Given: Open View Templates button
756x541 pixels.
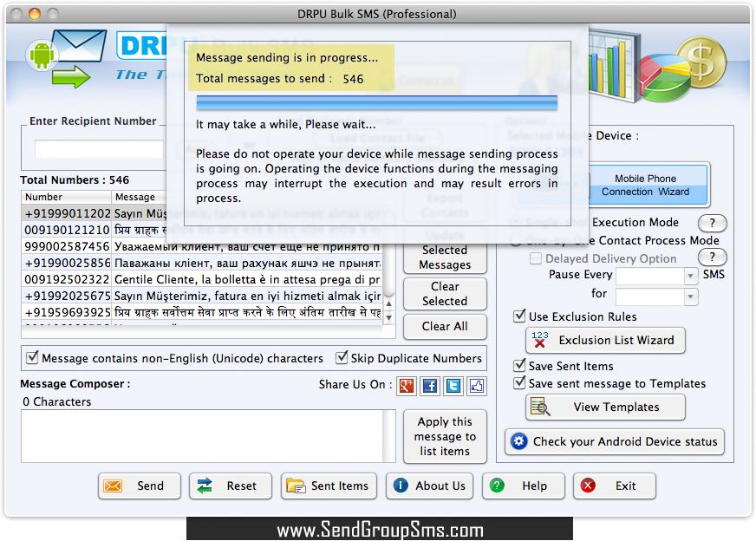Looking at the screenshot, I should (605, 407).
